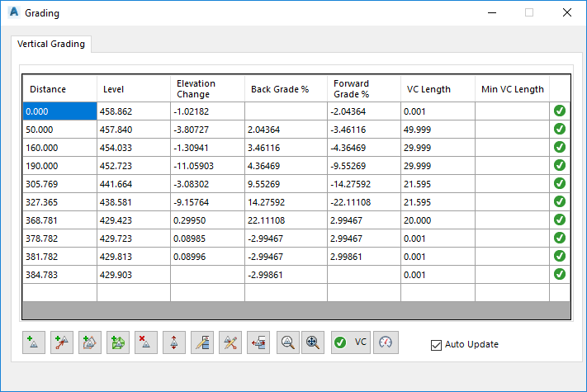Click the pencil edit tools icon
Viewport: 587px width, 392px height.
pyautogui.click(x=230, y=342)
